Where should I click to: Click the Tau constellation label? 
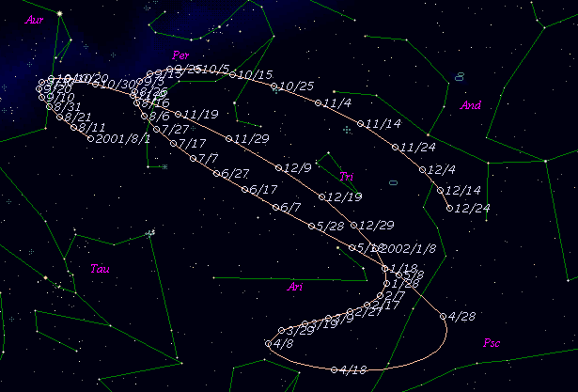click(x=100, y=269)
